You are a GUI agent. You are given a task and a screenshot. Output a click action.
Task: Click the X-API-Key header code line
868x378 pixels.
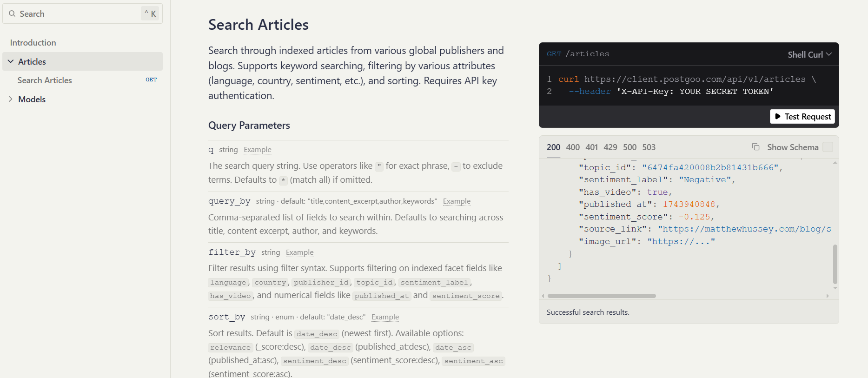point(671,92)
